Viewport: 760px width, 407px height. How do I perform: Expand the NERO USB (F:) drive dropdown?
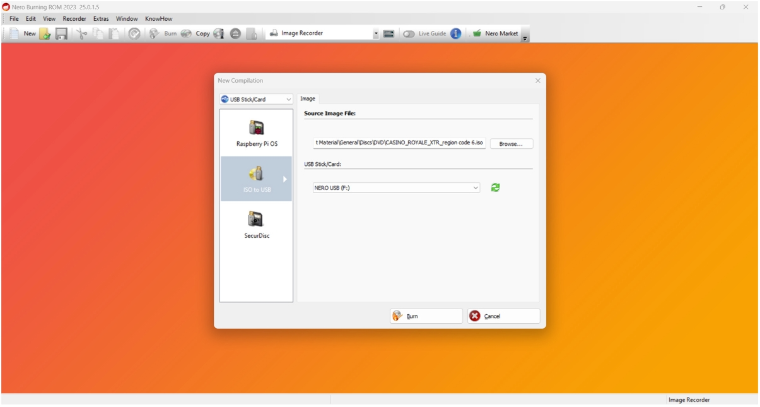(x=476, y=187)
